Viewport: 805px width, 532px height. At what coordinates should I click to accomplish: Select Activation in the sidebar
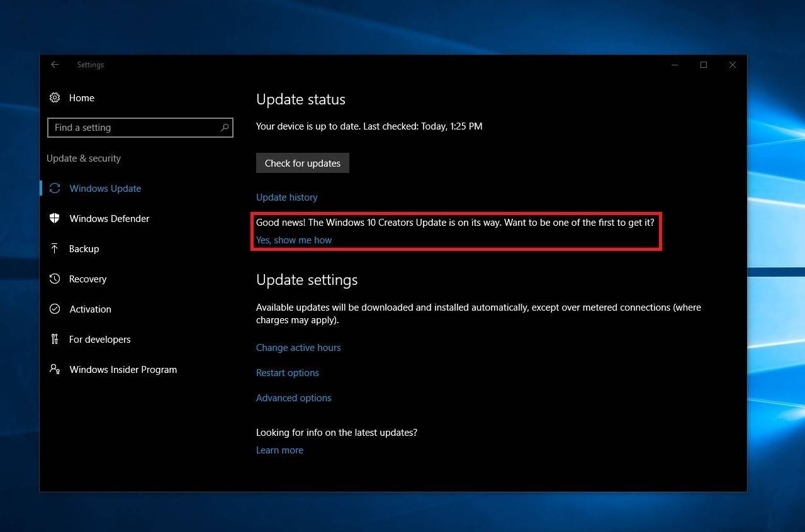click(90, 309)
